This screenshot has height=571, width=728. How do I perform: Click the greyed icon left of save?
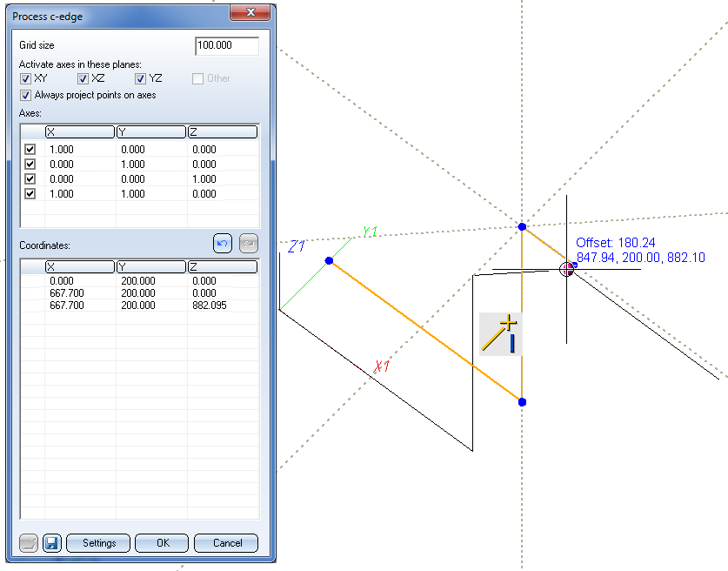click(28, 543)
